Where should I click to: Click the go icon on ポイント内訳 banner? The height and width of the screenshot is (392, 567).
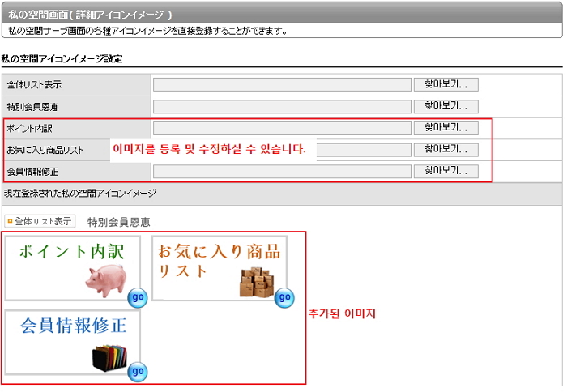tap(138, 297)
